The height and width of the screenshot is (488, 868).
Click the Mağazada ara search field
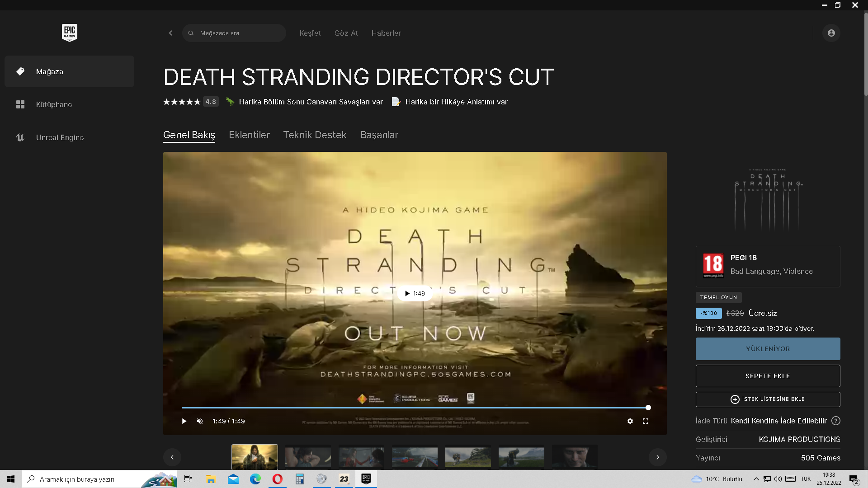point(240,33)
